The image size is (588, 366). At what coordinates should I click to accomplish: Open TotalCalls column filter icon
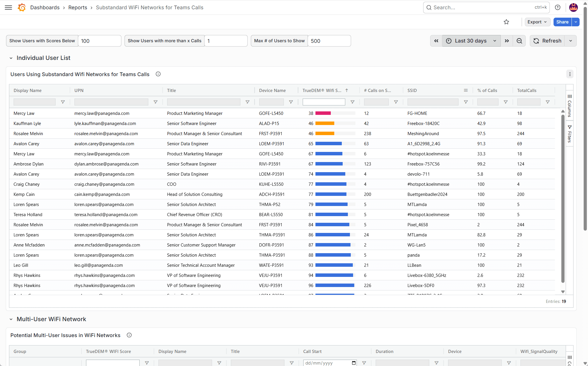pyautogui.click(x=548, y=102)
